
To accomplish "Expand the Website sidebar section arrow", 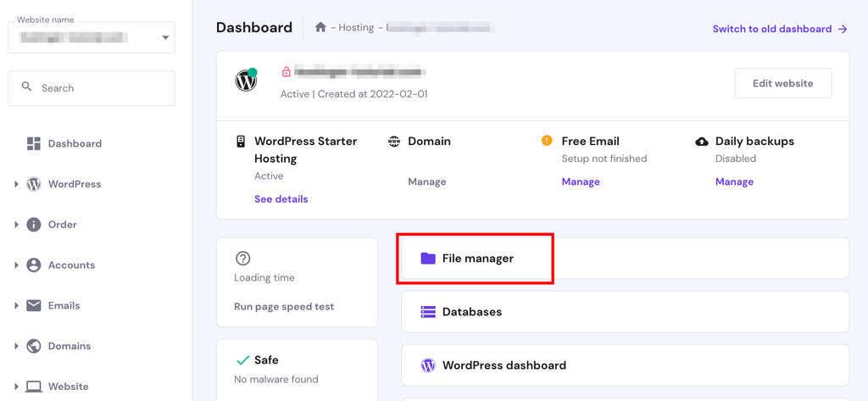I will (17, 387).
